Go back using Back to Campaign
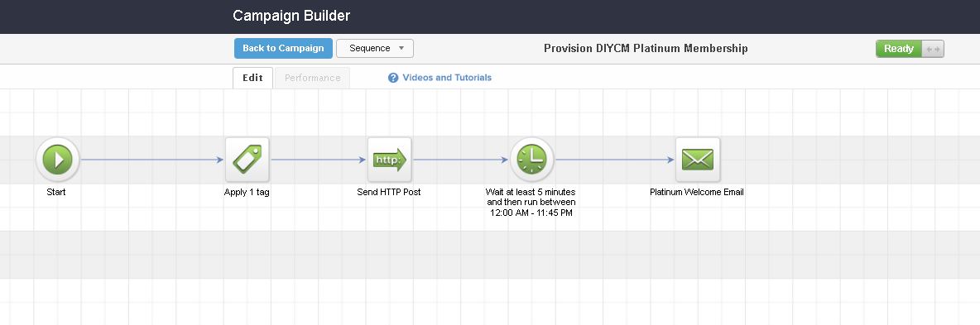 point(283,48)
